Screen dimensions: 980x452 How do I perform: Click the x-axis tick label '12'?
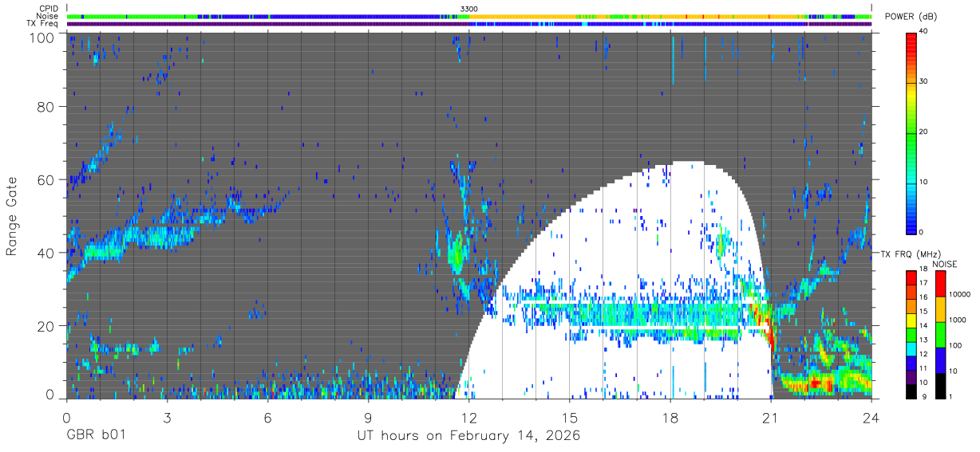[468, 417]
